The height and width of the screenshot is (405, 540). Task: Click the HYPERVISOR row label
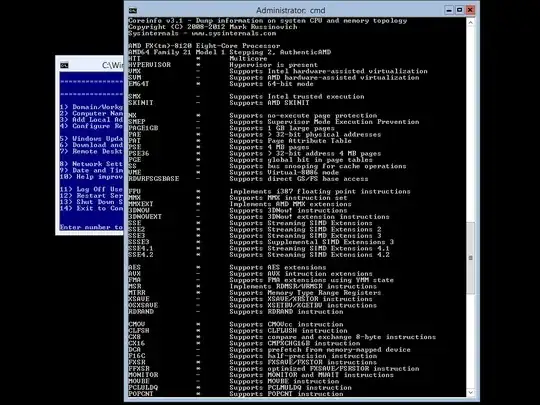149,65
